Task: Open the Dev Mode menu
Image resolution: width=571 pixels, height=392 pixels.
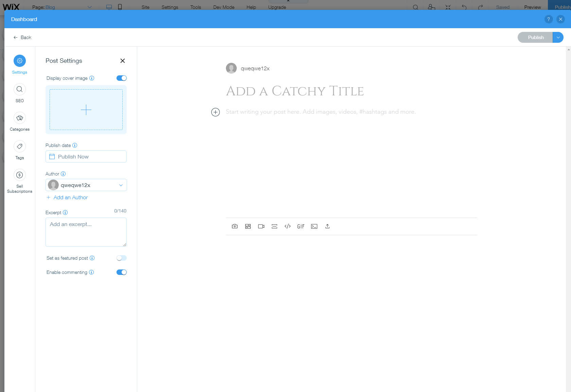Action: (x=223, y=7)
